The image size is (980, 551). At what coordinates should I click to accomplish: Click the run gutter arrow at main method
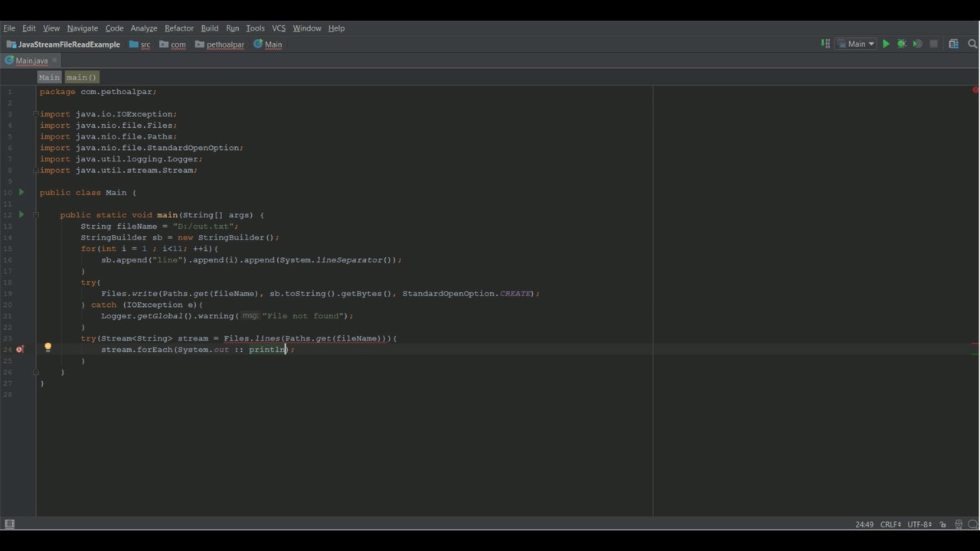click(x=21, y=214)
